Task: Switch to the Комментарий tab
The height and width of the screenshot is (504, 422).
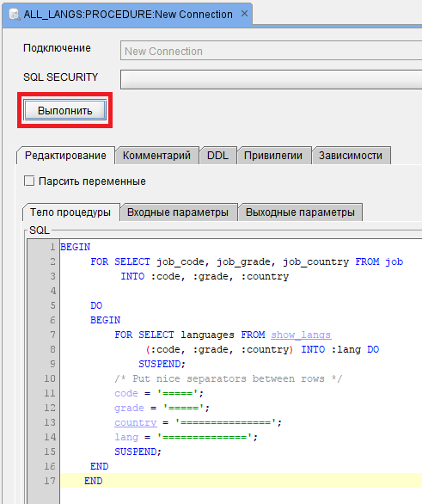Action: [156, 156]
